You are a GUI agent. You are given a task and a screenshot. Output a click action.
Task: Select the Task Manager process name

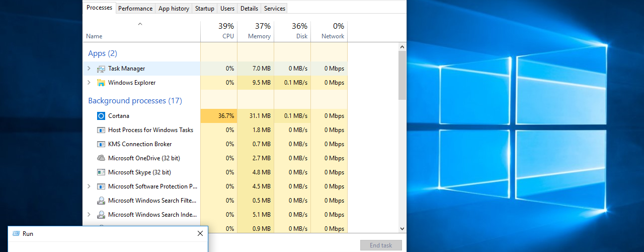click(x=127, y=69)
